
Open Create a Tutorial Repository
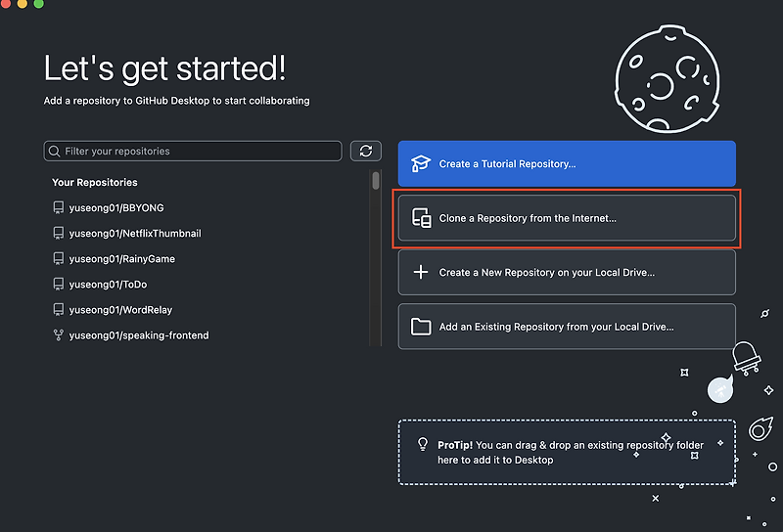[x=567, y=163]
